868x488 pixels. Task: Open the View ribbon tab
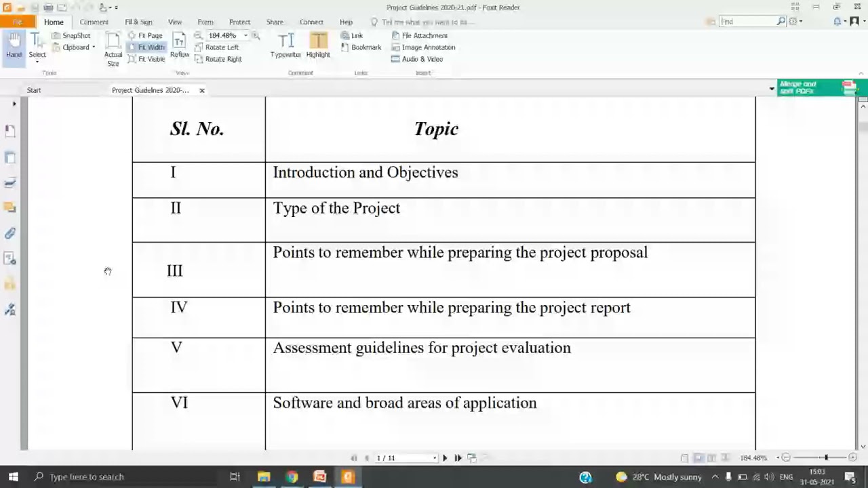click(x=174, y=22)
